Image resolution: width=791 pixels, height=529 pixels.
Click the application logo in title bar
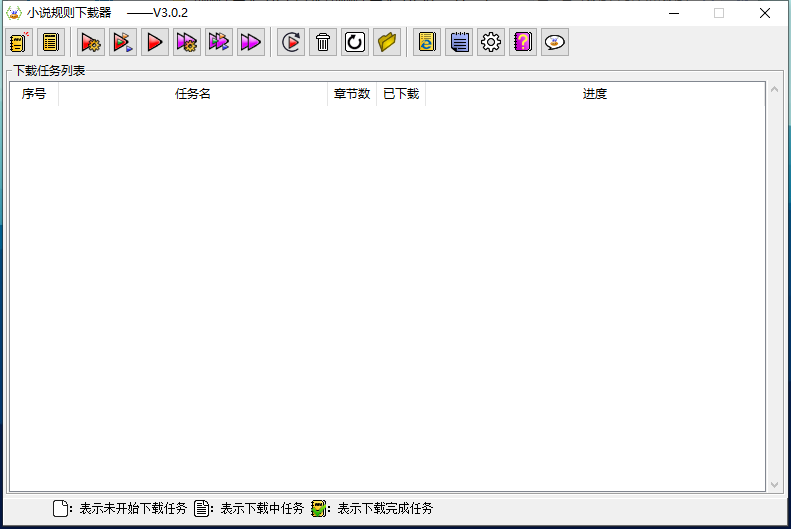point(14,13)
